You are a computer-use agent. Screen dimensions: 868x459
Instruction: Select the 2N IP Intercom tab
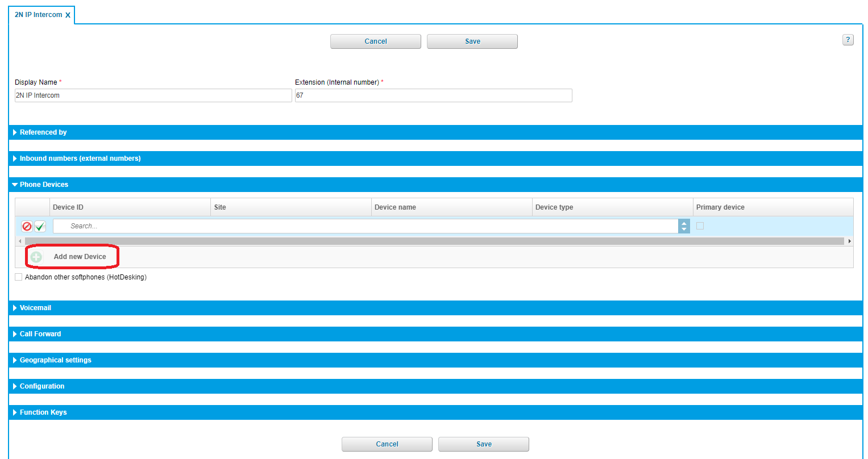[x=38, y=15]
